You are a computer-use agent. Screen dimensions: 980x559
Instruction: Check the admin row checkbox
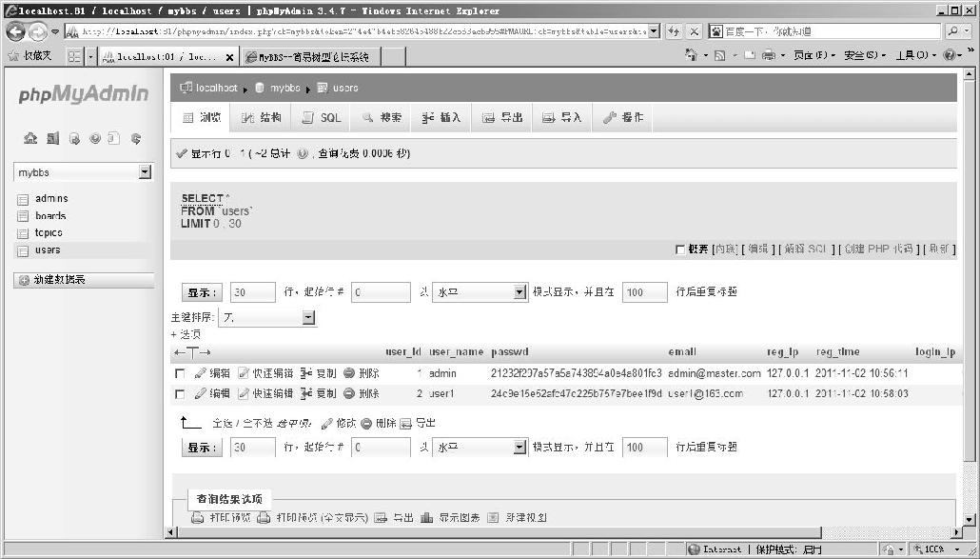(x=180, y=373)
